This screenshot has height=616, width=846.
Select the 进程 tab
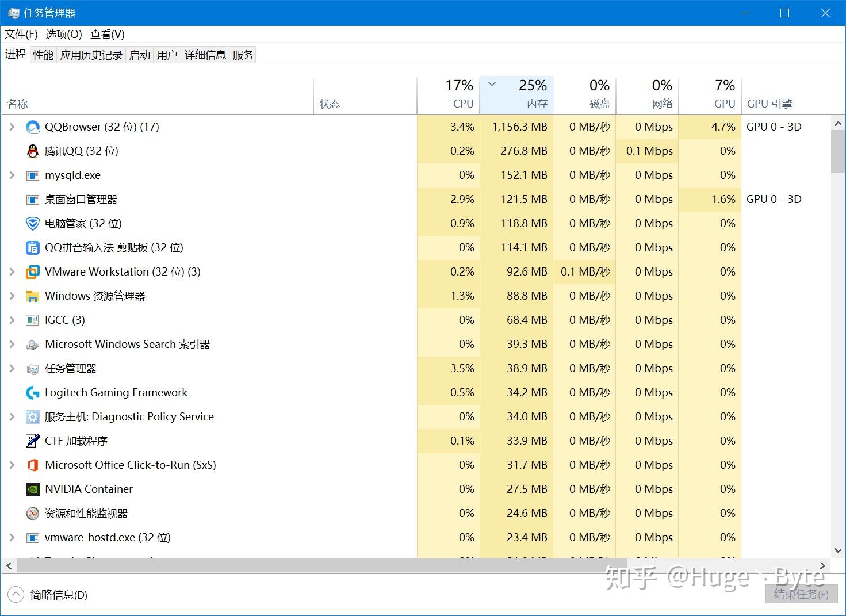click(16, 54)
